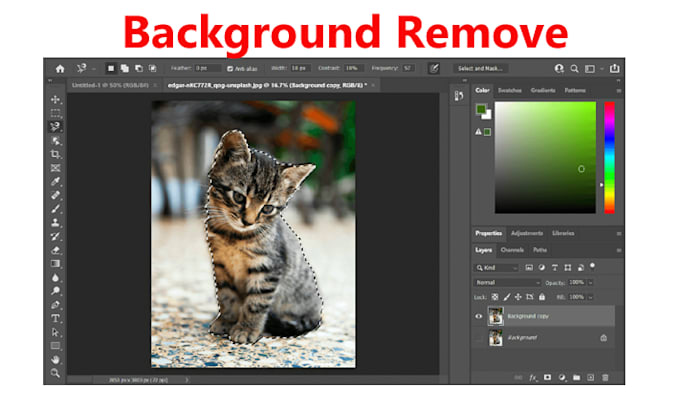Toggle layer filtering switch on or off
The image size is (680, 411).
click(593, 266)
